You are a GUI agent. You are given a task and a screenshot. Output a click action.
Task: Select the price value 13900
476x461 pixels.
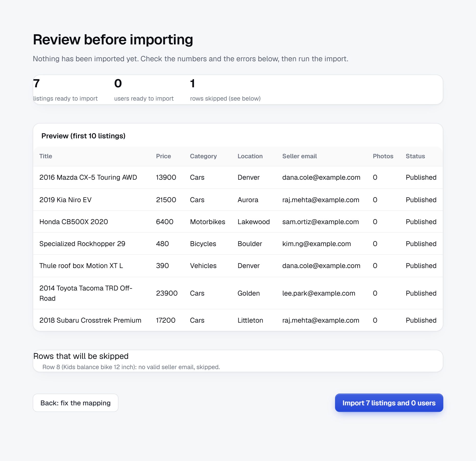click(166, 177)
